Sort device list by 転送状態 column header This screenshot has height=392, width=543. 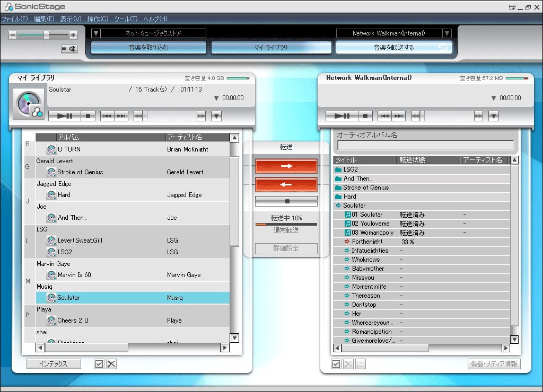coord(428,160)
